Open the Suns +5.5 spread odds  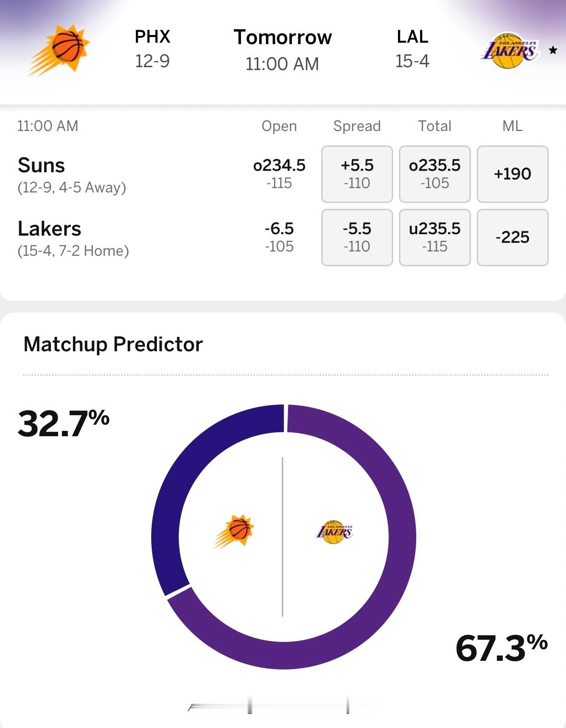click(357, 174)
